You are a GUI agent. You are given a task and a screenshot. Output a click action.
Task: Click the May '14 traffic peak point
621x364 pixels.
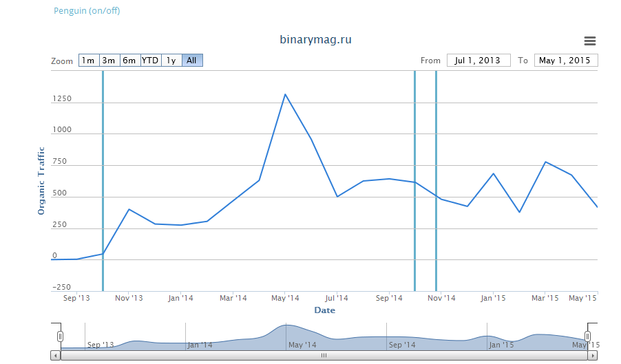click(x=285, y=94)
